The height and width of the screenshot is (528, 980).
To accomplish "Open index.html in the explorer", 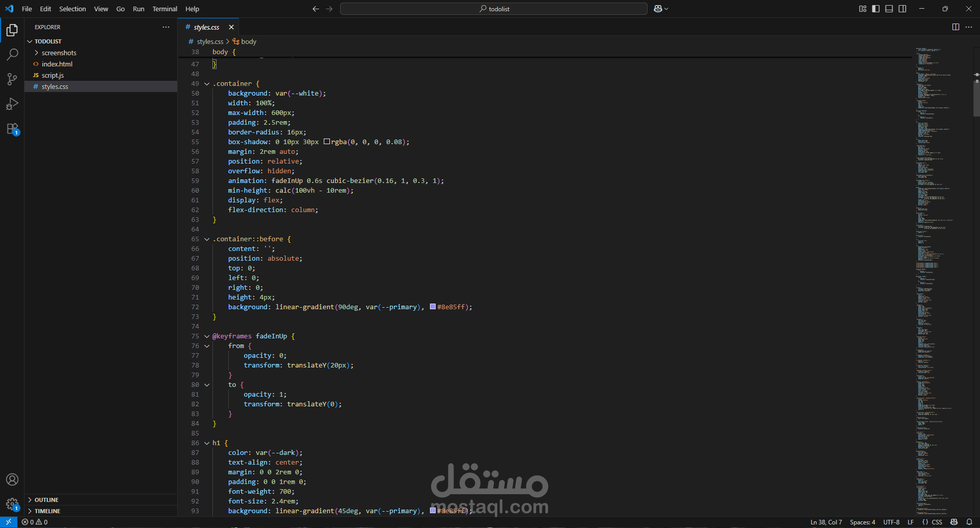I will [x=101, y=64].
